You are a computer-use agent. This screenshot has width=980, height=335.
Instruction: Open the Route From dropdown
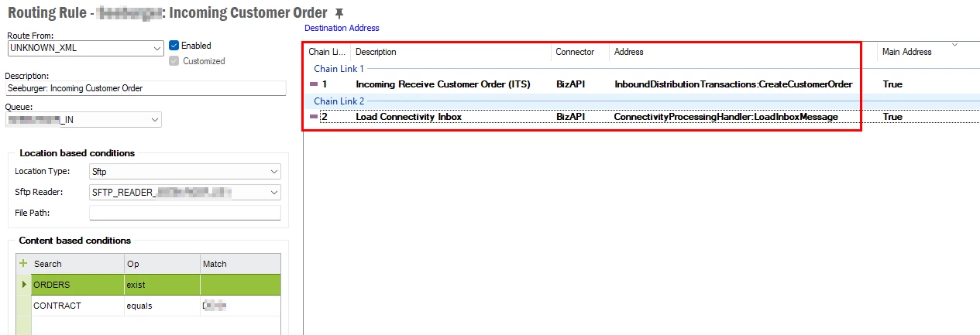pyautogui.click(x=158, y=48)
